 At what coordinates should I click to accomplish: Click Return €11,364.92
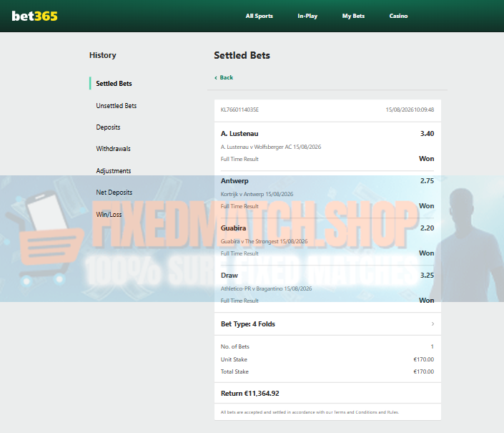[249, 394]
